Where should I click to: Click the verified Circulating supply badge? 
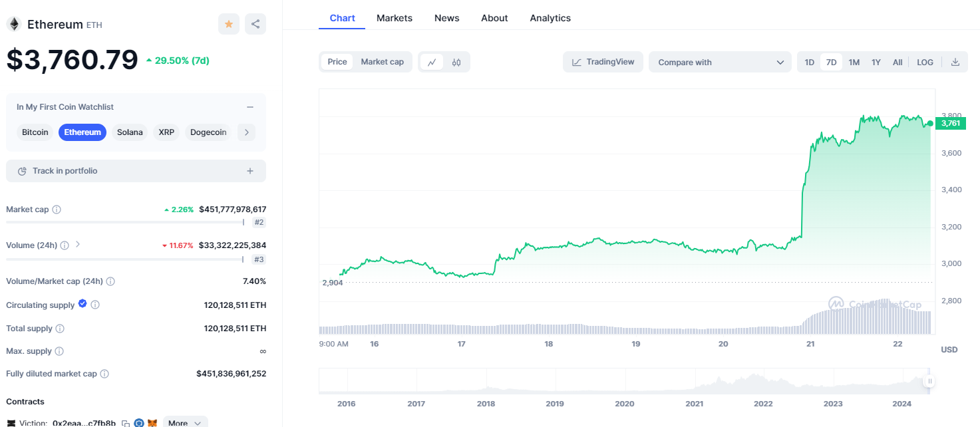click(82, 304)
